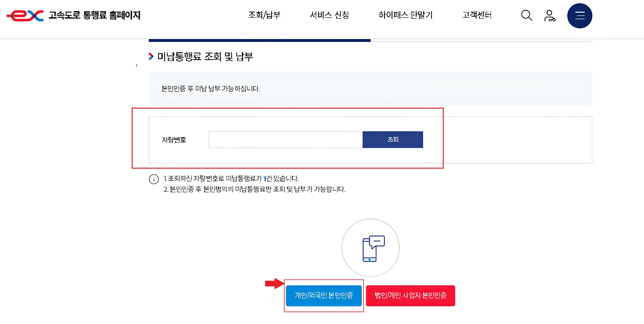Image resolution: width=644 pixels, height=324 pixels.
Task: Click the circled info icon
Action: pos(154,179)
